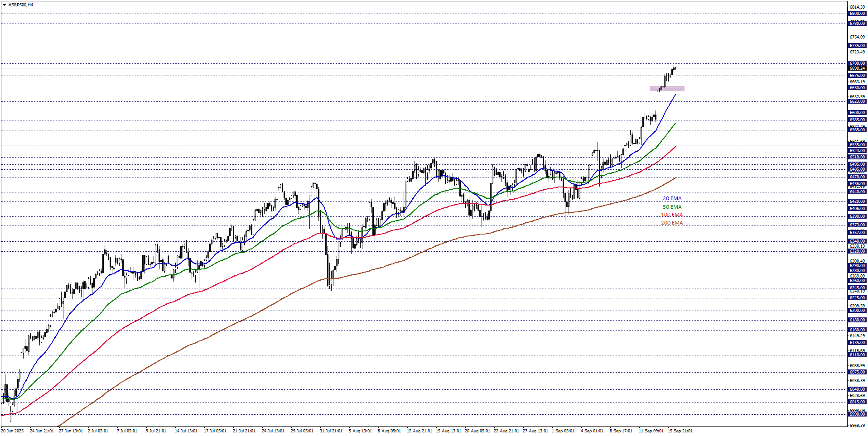
Task: Click the 6565.00 level price label
Action: [x=857, y=130]
